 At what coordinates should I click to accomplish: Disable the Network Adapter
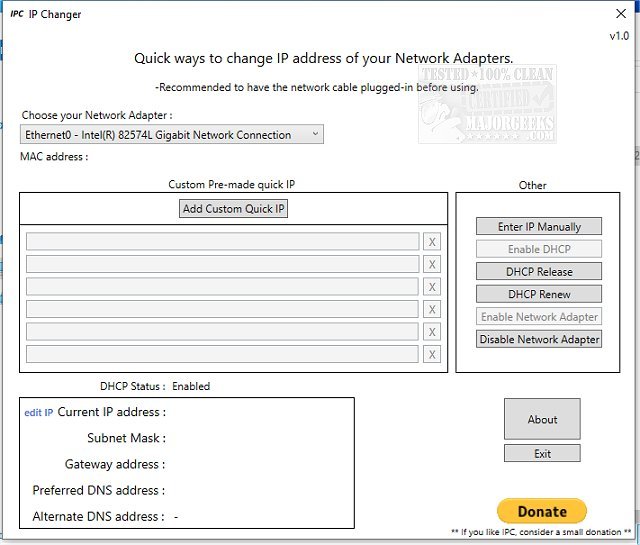[x=539, y=339]
